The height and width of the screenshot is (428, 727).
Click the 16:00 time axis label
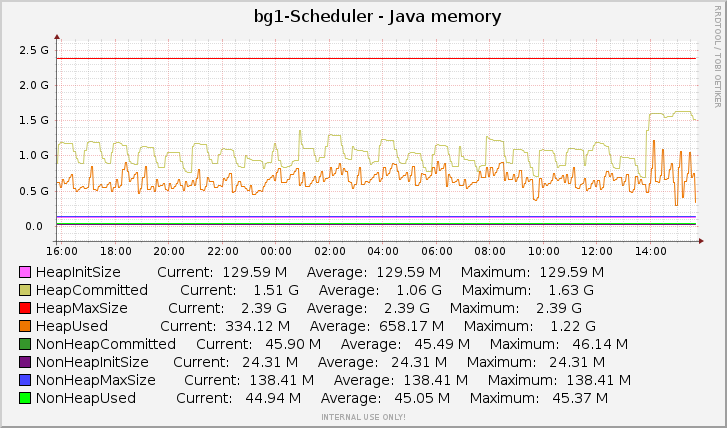62,252
